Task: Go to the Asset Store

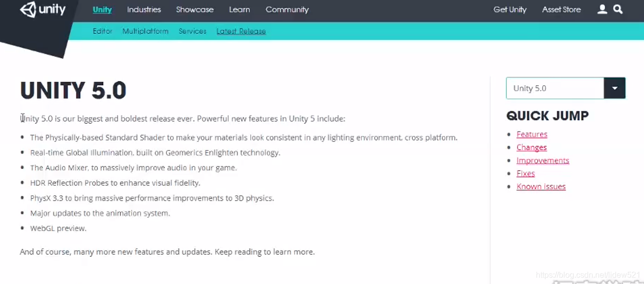Action: click(561, 9)
